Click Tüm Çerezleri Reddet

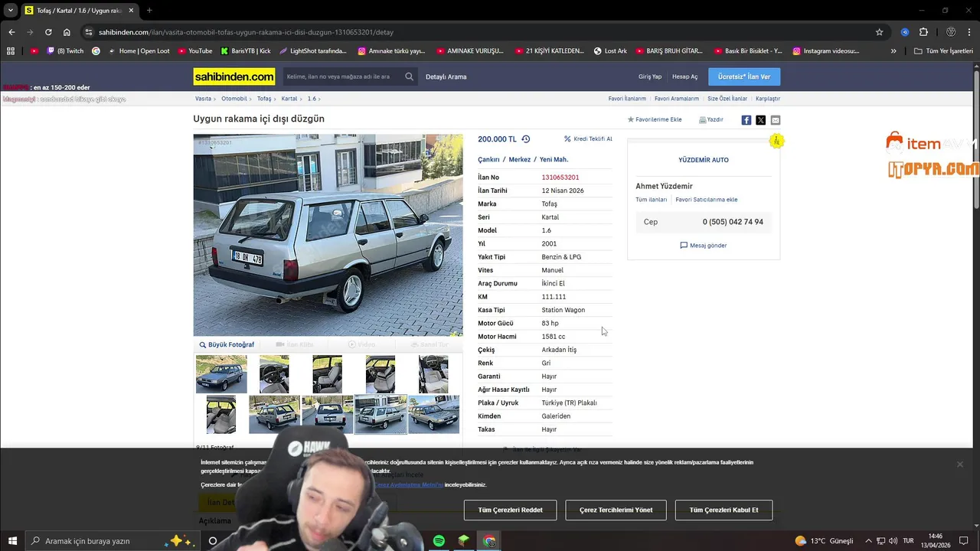click(x=510, y=510)
